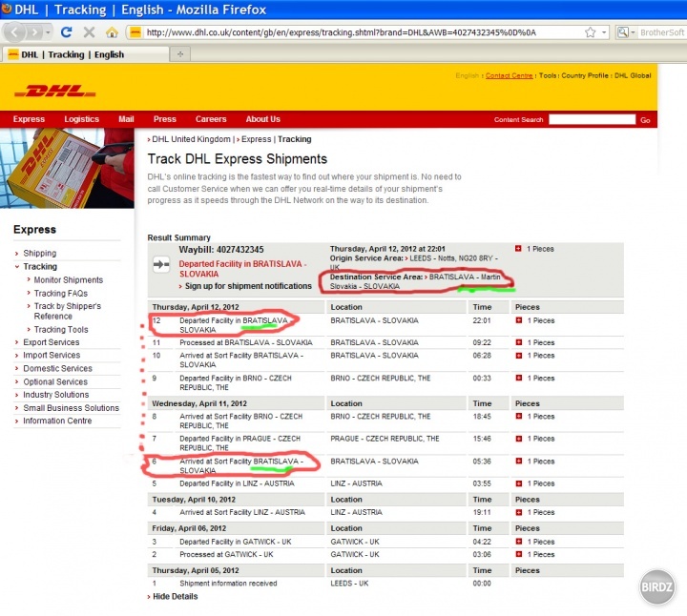The height and width of the screenshot is (616, 687).
Task: Open the Express breadcrumb link
Action: 257,139
